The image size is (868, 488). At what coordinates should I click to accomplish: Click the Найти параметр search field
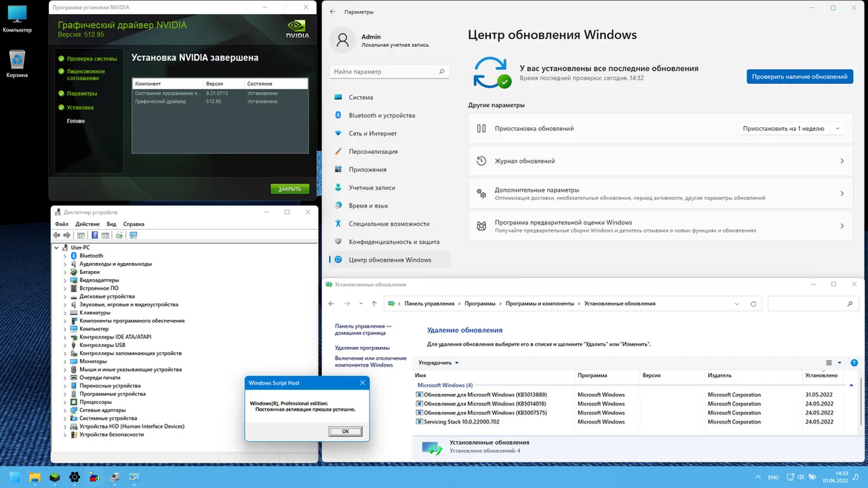pyautogui.click(x=389, y=71)
